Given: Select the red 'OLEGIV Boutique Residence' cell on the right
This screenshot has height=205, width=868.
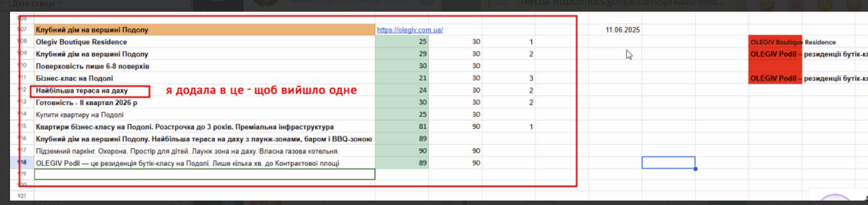Looking at the screenshot, I should pyautogui.click(x=776, y=42).
